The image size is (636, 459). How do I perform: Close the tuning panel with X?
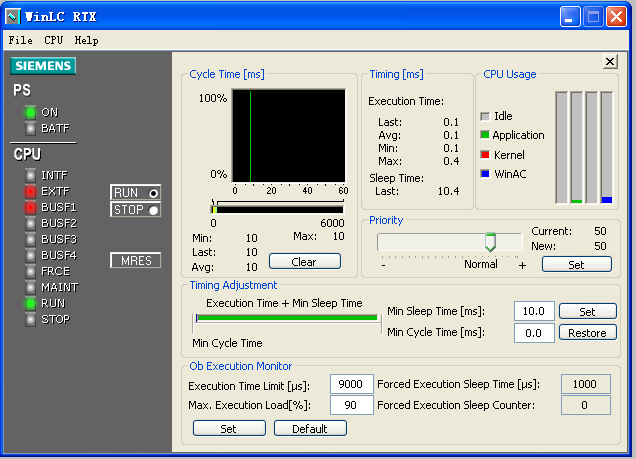coord(610,62)
